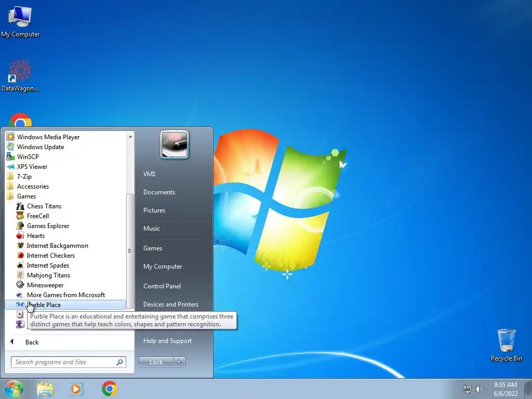The image size is (532, 399).
Task: Open Music from the Start menu
Action: tap(151, 229)
